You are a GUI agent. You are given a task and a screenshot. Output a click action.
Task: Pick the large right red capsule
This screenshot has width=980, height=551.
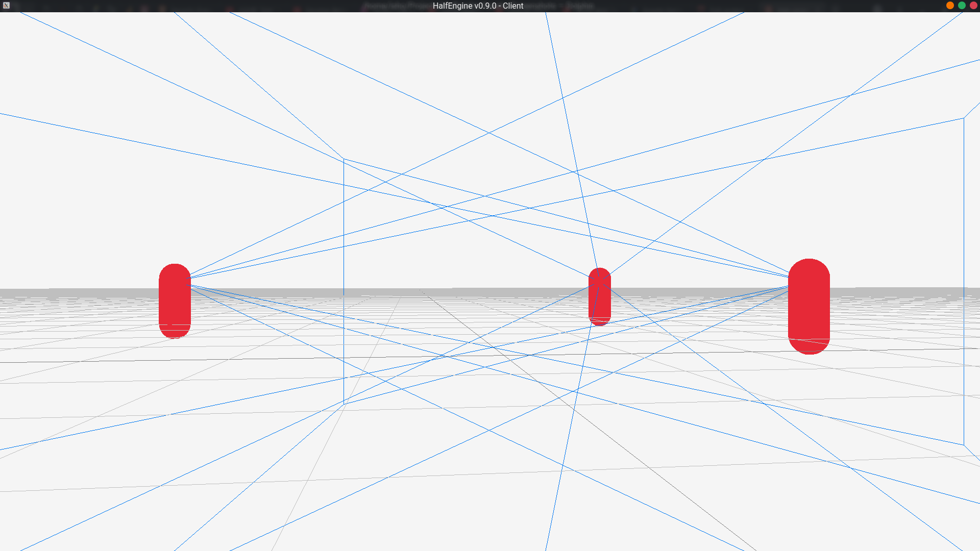pyautogui.click(x=808, y=307)
